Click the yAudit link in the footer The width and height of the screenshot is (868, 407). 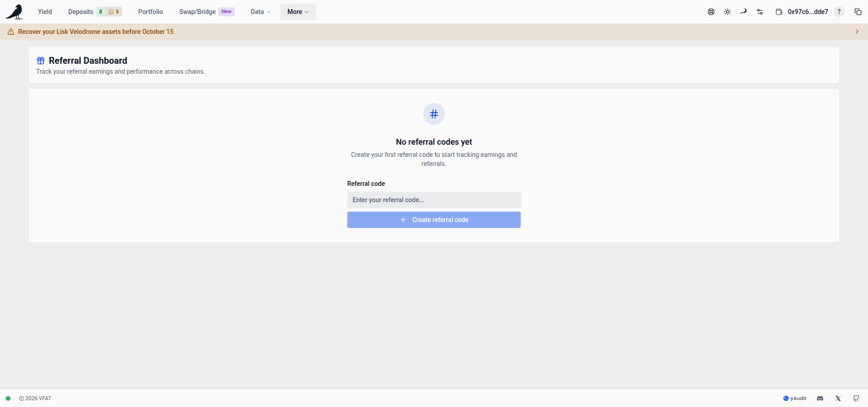click(795, 398)
